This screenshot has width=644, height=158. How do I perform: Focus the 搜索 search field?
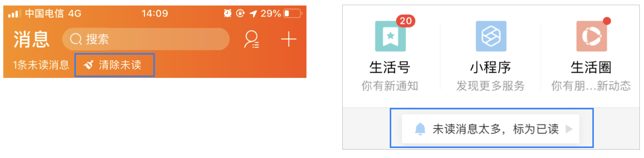(x=146, y=39)
